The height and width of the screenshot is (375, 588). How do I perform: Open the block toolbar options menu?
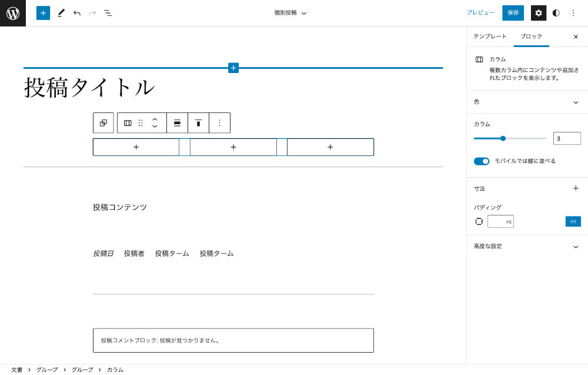[220, 123]
